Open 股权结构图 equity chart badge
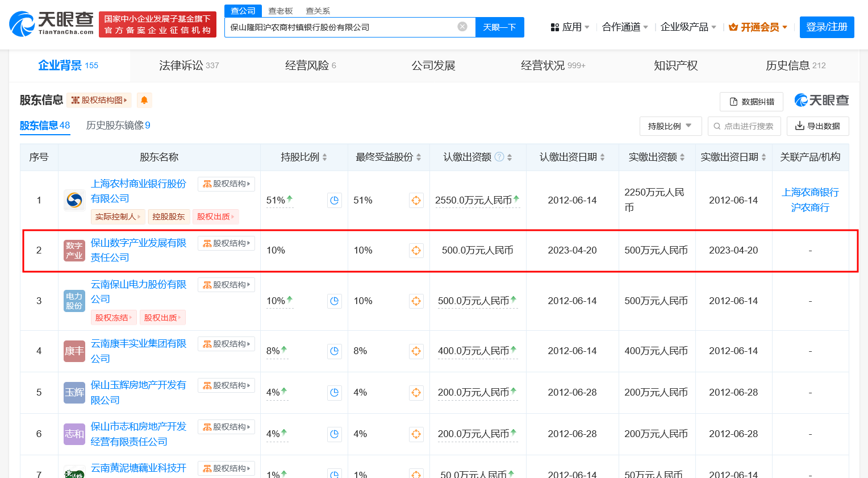The width and height of the screenshot is (868, 478). coord(99,101)
